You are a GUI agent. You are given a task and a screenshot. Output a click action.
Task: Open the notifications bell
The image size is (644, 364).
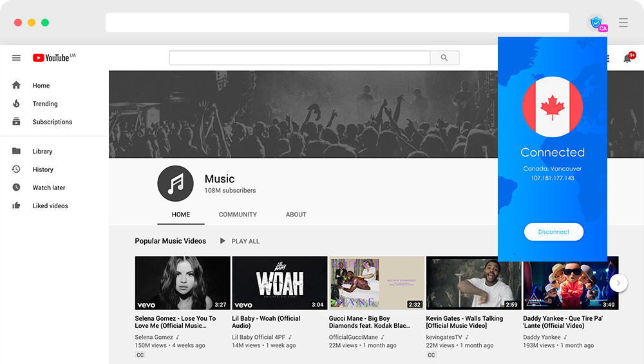pos(627,59)
